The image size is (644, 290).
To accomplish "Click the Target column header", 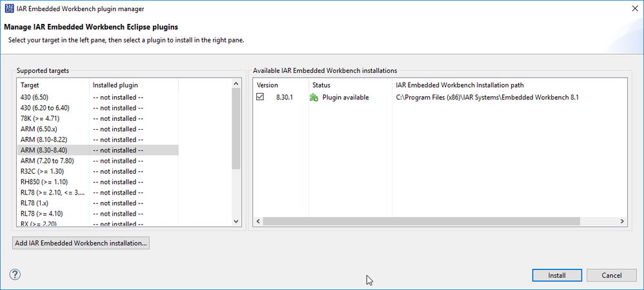I will 53,85.
